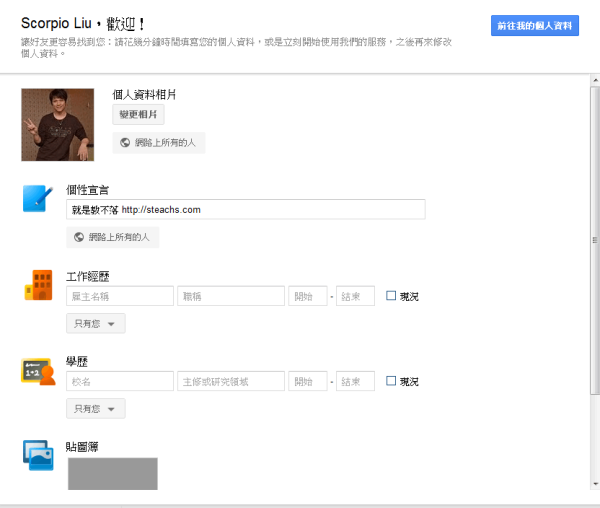Check the 現況 box for education
This screenshot has height=508, width=600.
coord(391,381)
